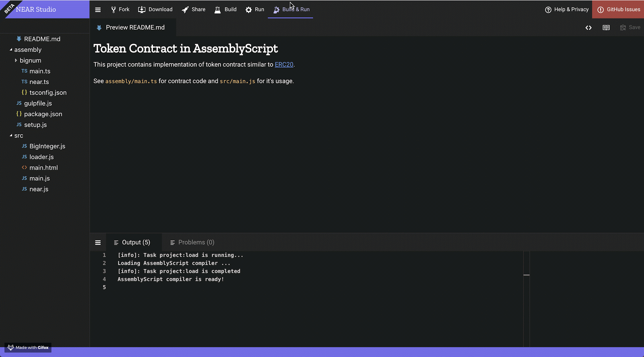Viewport: 644px width, 357px height.
Task: Click the Build toolbar label
Action: (231, 10)
